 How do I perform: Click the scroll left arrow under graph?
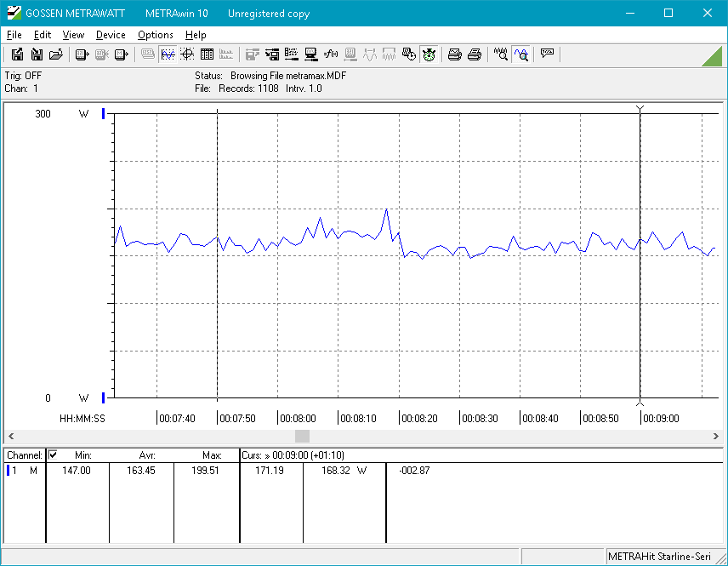[10, 436]
